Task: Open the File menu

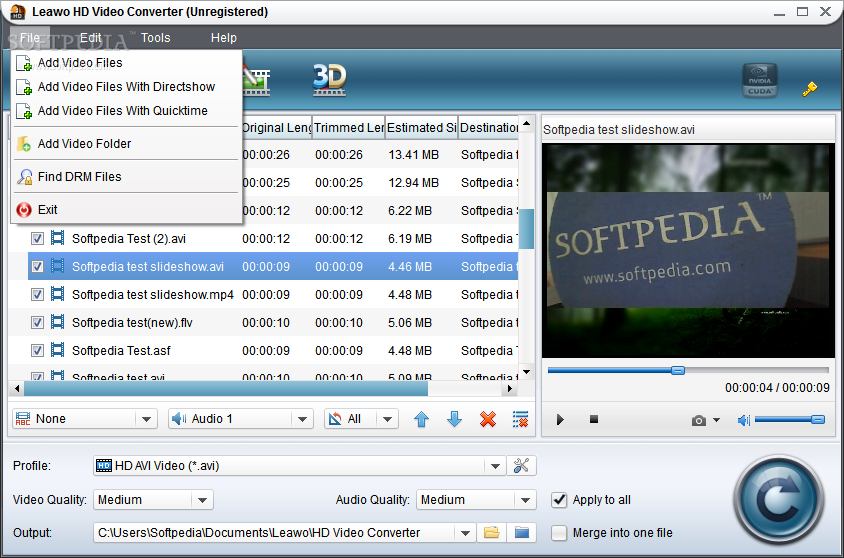Action: click(x=30, y=38)
